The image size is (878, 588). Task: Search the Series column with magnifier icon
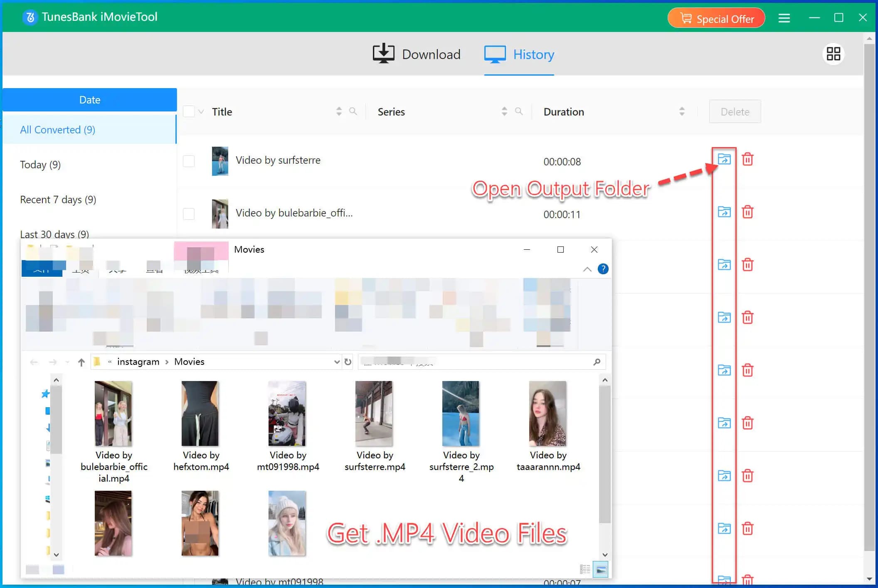click(518, 111)
